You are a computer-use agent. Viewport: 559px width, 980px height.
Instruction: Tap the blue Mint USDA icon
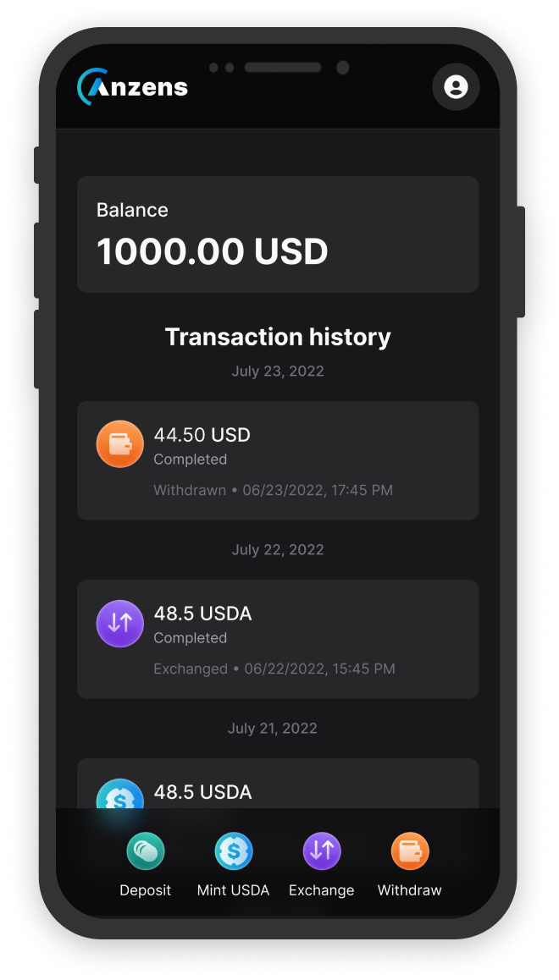coord(233,851)
